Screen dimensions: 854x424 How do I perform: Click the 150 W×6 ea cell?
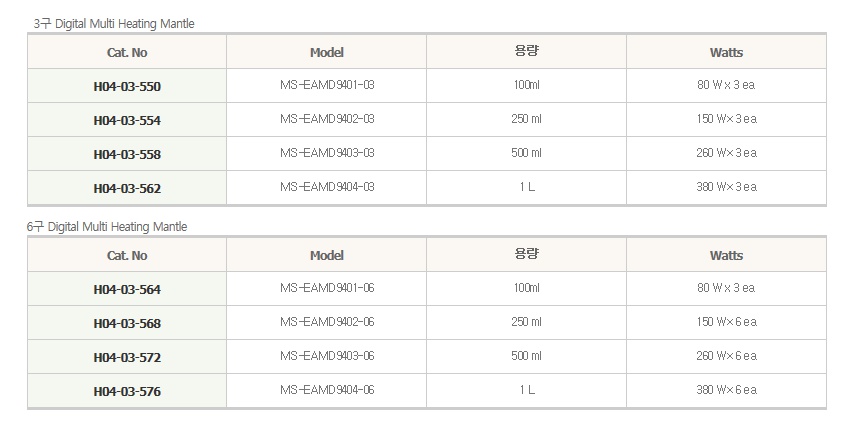point(727,322)
